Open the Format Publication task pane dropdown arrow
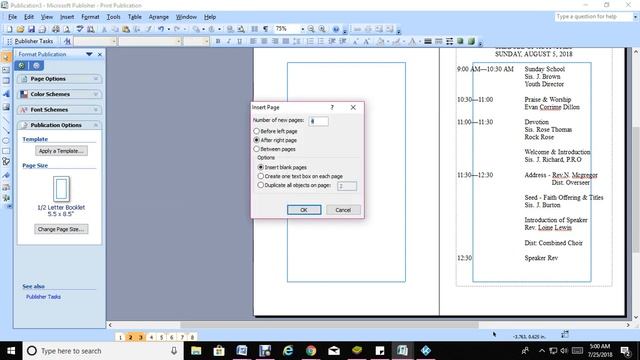Screen dimensions: 640x360 point(89,54)
